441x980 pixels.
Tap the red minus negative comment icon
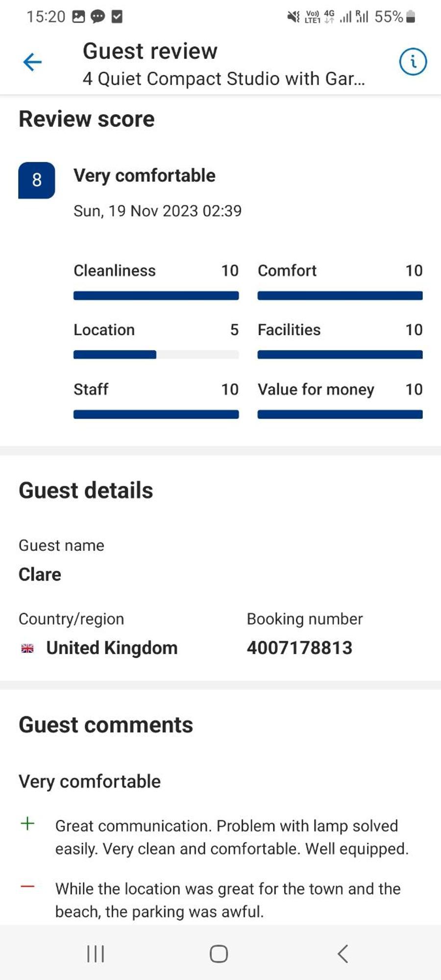click(x=28, y=886)
